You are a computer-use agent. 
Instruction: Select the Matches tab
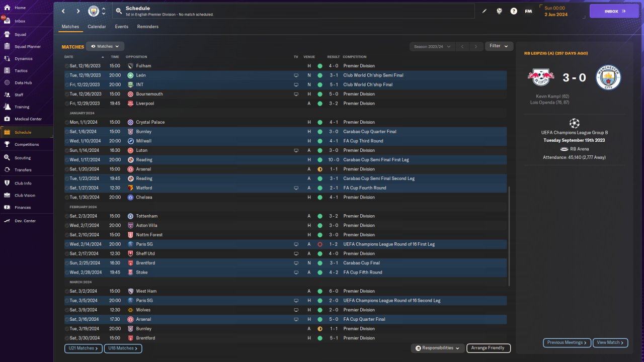[x=70, y=27]
